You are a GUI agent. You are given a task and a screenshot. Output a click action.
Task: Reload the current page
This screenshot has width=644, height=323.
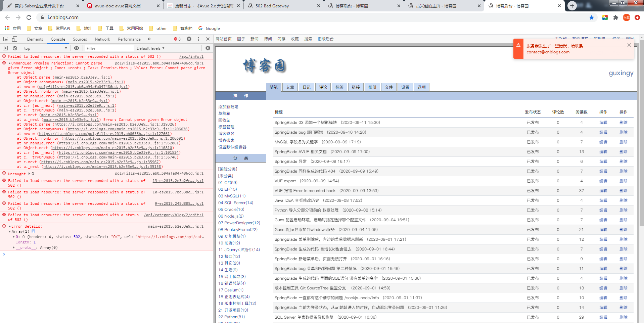click(29, 17)
